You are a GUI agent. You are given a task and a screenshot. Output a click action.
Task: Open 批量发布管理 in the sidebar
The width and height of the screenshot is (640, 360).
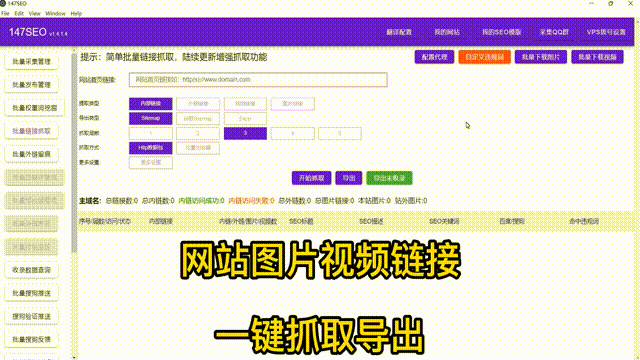coord(31,85)
